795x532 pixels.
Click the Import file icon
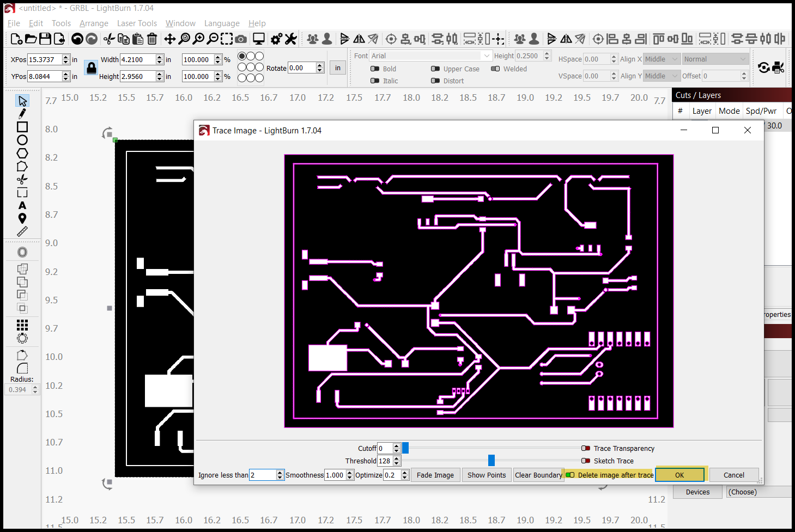coord(59,39)
